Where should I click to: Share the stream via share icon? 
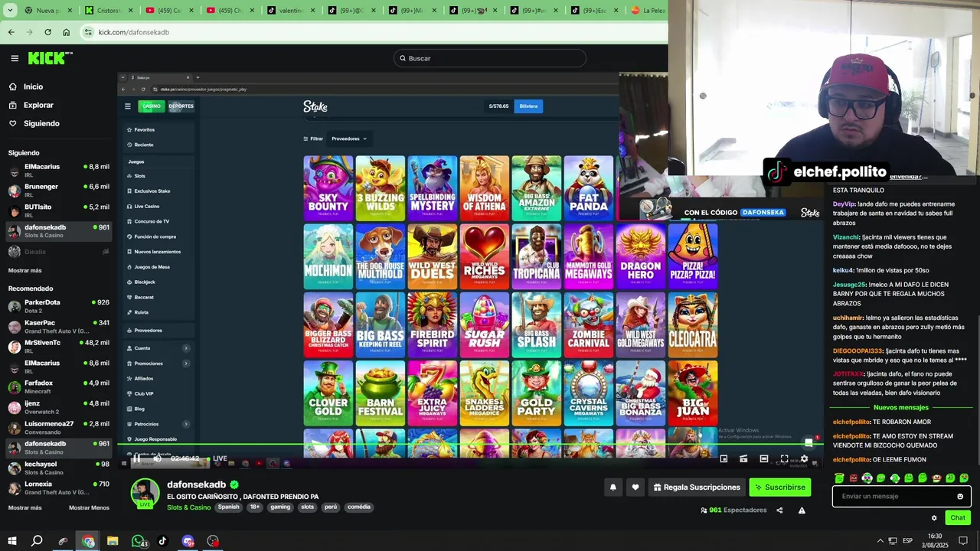click(x=779, y=510)
